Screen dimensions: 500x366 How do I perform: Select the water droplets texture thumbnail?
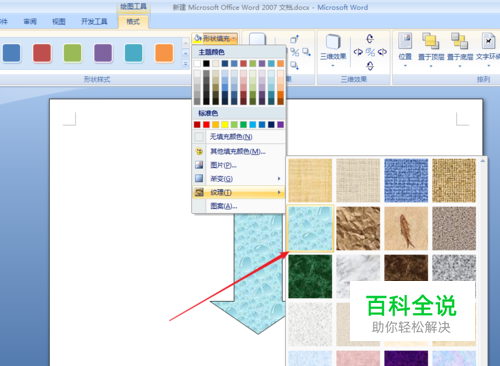pyautogui.click(x=310, y=228)
